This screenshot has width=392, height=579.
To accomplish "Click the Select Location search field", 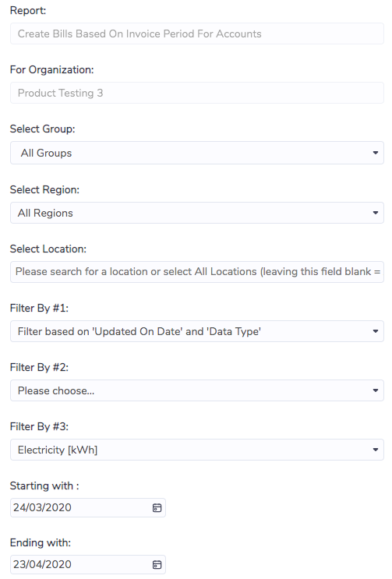I will tap(197, 272).
